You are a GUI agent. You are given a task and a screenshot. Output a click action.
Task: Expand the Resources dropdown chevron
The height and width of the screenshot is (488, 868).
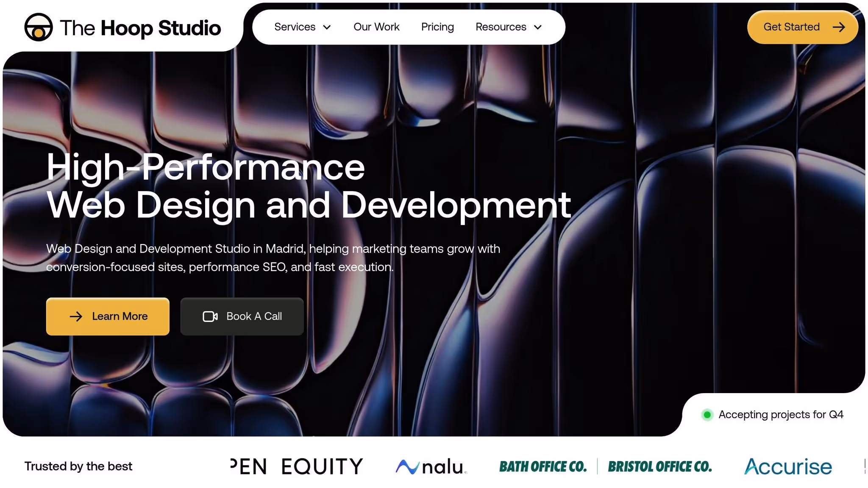(538, 28)
